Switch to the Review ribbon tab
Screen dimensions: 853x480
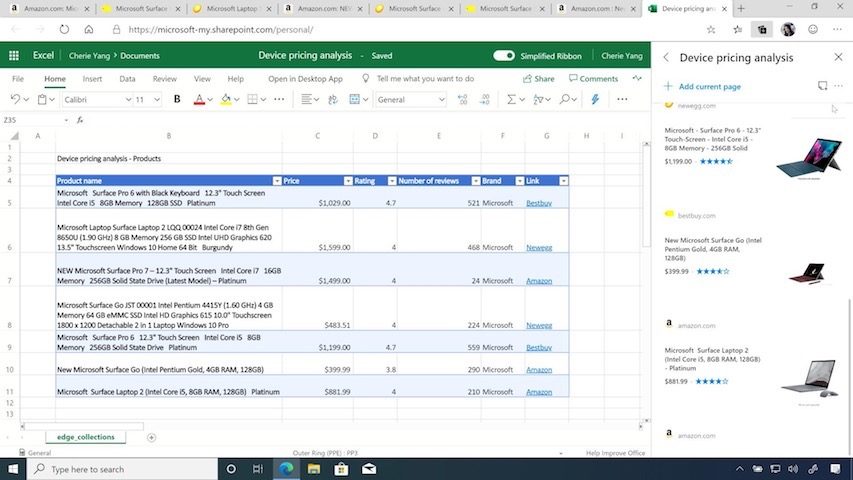tap(164, 78)
